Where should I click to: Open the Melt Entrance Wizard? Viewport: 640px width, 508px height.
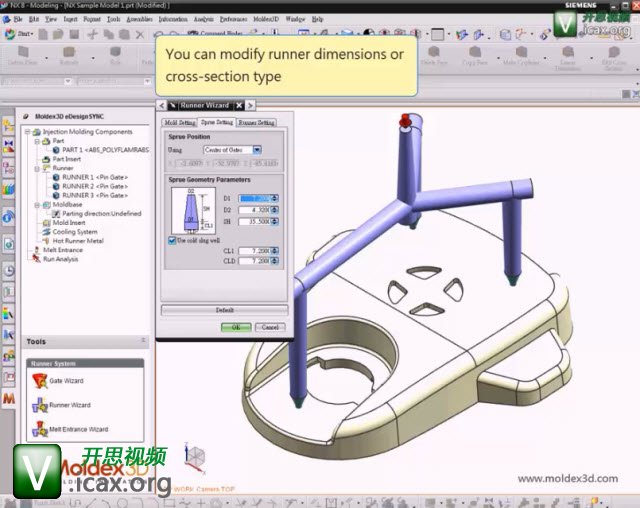click(x=70, y=429)
